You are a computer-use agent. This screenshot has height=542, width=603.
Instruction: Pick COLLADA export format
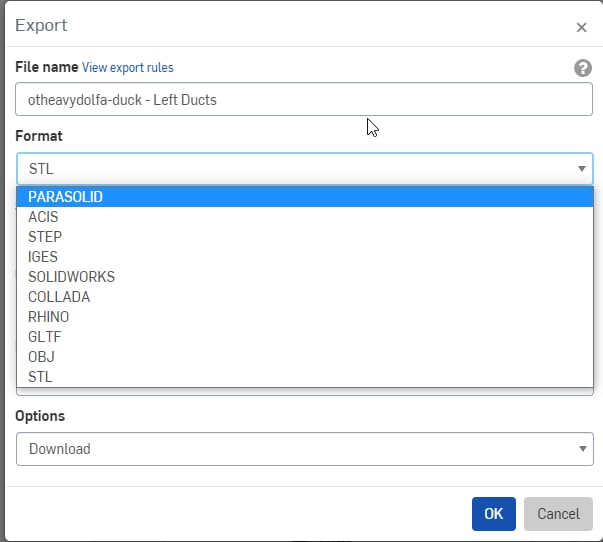coord(305,297)
